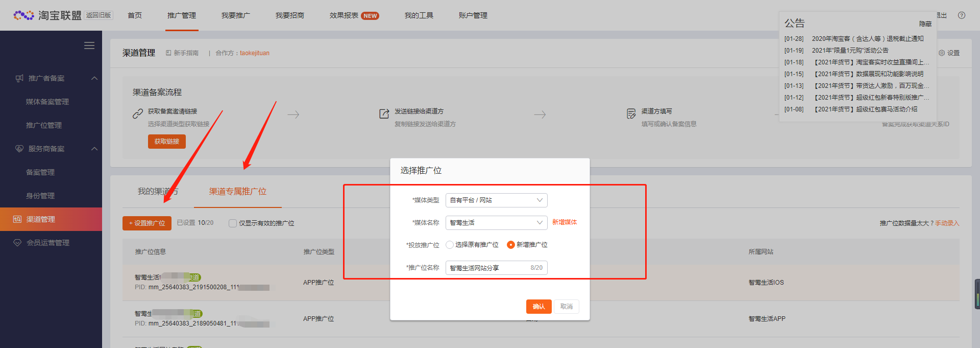Click the NEW badge on 效果报表
The height and width of the screenshot is (348, 980).
tap(370, 16)
